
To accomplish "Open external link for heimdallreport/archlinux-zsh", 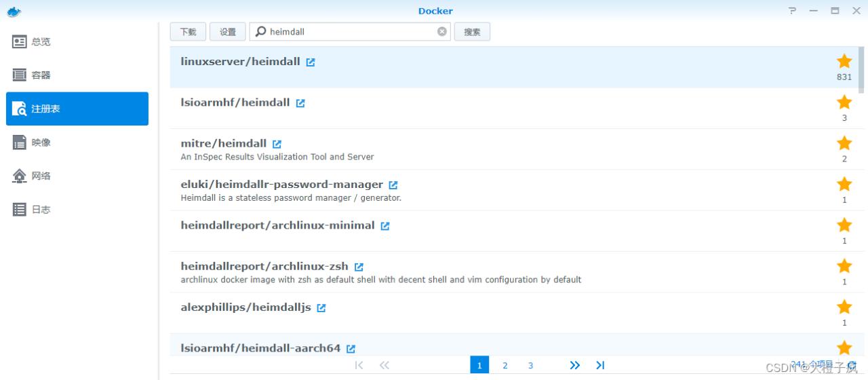I will pyautogui.click(x=359, y=267).
